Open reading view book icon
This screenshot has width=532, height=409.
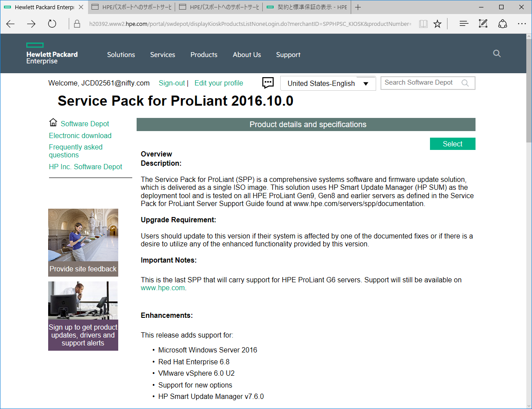click(423, 24)
